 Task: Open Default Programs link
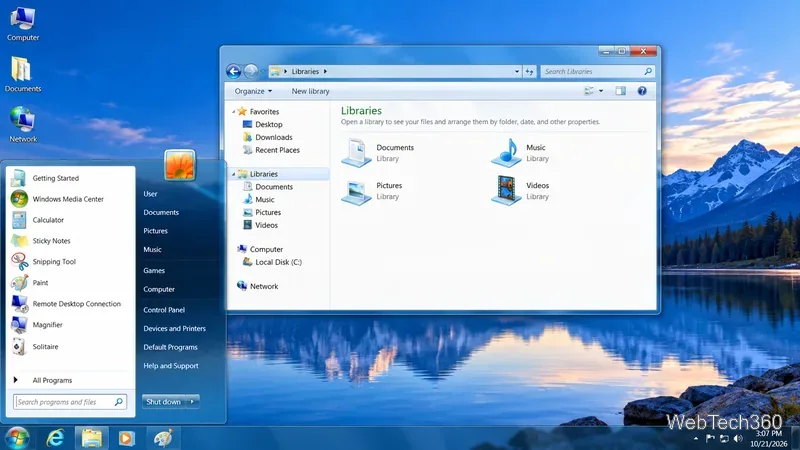[x=170, y=347]
